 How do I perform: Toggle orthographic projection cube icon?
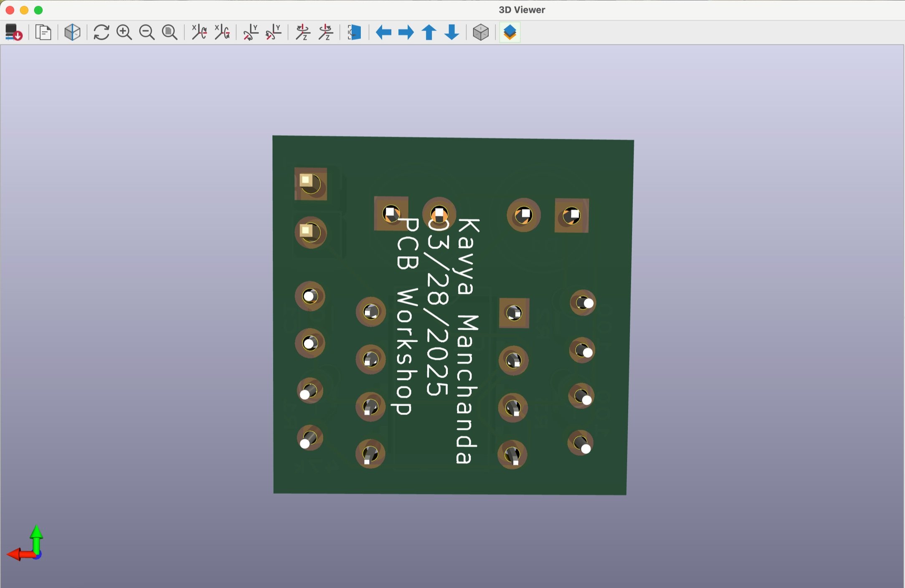pyautogui.click(x=481, y=32)
